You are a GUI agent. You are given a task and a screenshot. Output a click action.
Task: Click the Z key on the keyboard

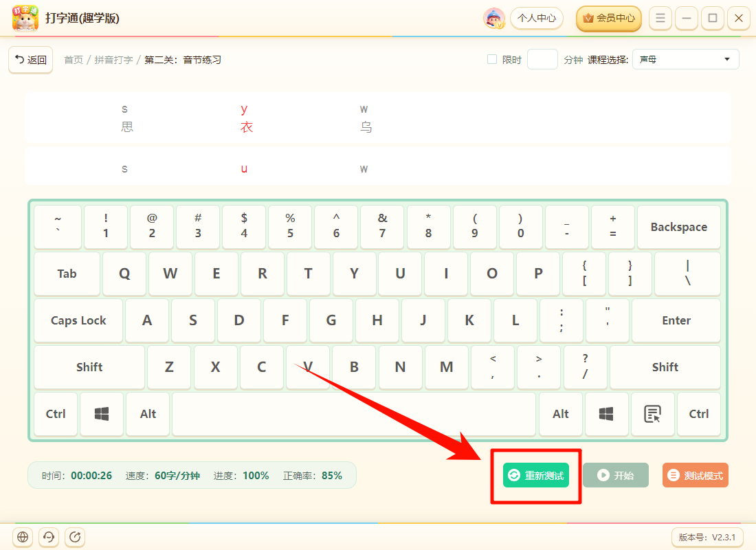click(x=169, y=367)
